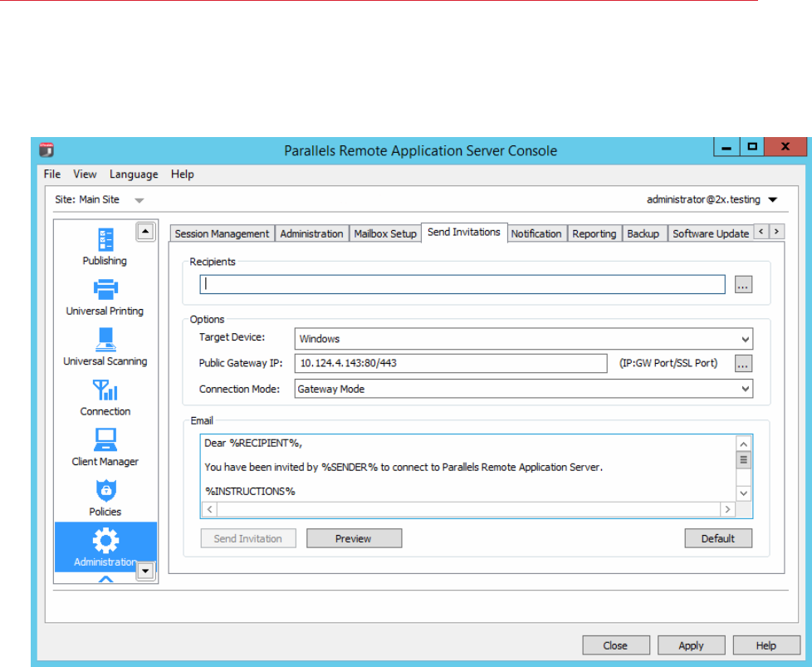The width and height of the screenshot is (812, 667).
Task: Browse recipients with the ellipsis button
Action: coord(743,285)
